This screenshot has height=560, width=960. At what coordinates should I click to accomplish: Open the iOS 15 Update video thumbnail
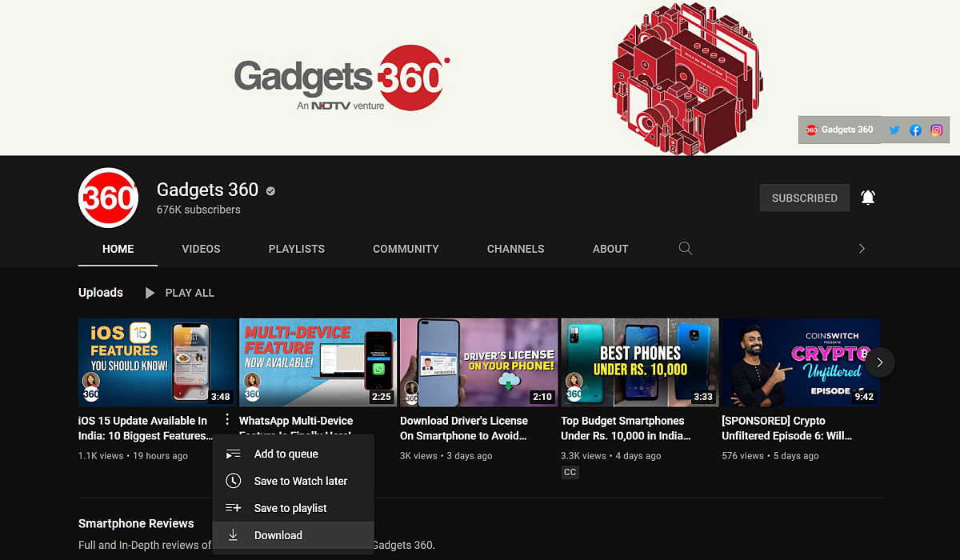[x=157, y=362]
